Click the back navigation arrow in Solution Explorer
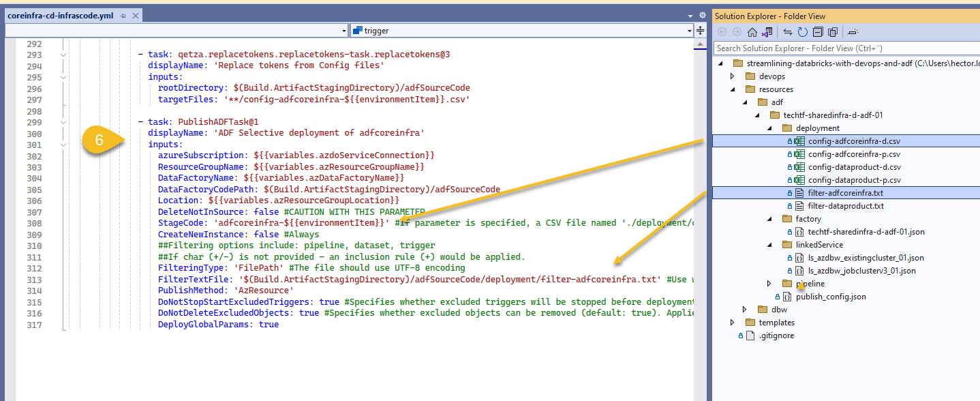This screenshot has height=401, width=980. coord(721,31)
